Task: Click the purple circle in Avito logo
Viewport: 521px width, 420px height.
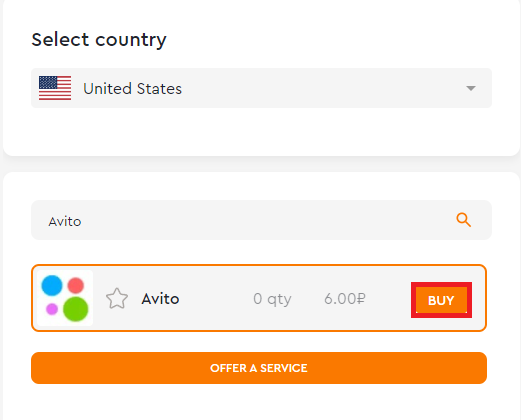Action: 52,309
